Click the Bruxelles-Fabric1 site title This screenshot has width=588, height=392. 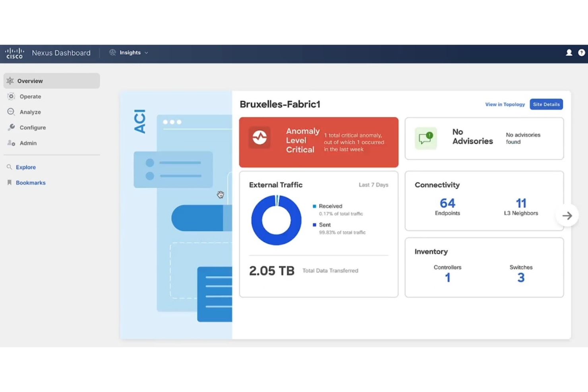[280, 104]
